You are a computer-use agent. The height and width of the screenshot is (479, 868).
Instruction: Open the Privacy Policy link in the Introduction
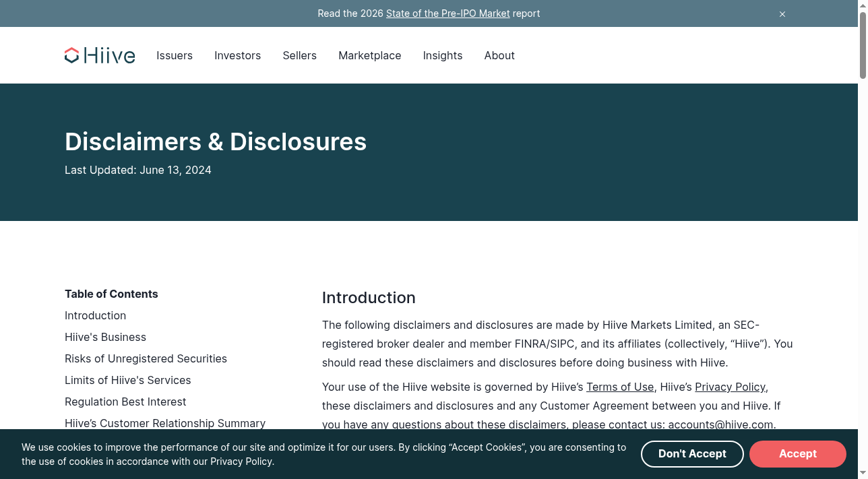(x=730, y=387)
